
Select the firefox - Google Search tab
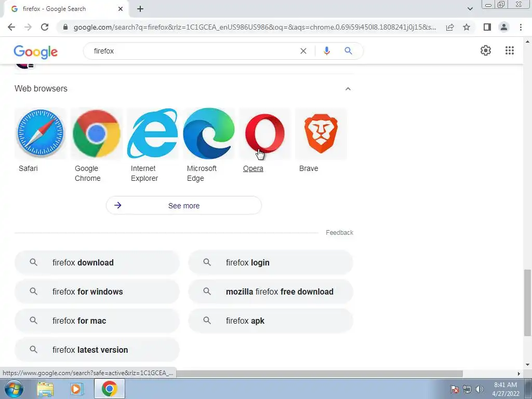click(x=64, y=9)
